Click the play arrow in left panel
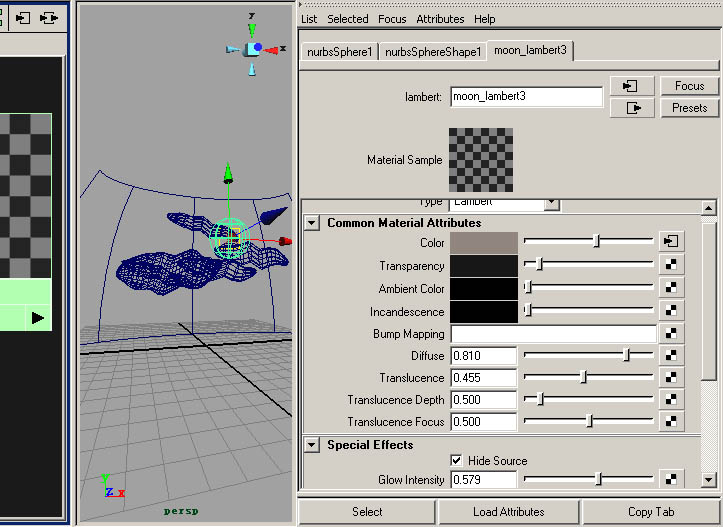 tap(38, 318)
